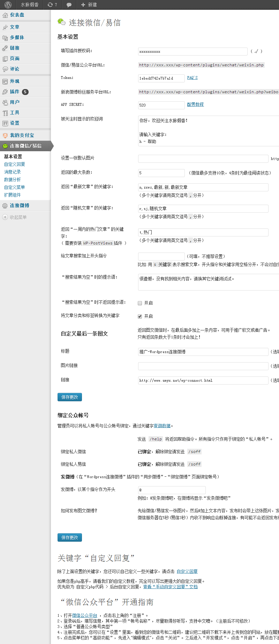Select 自定义回复 in the submenu
This screenshot has width=279, height=644.
15,164
